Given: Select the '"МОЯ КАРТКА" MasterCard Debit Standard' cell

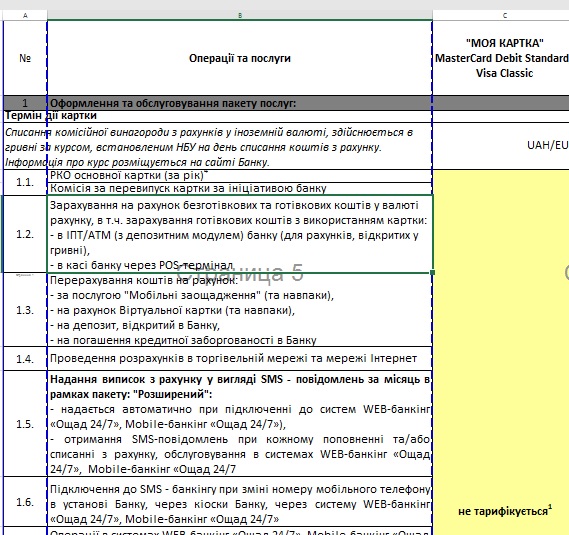Looking at the screenshot, I should [x=501, y=58].
